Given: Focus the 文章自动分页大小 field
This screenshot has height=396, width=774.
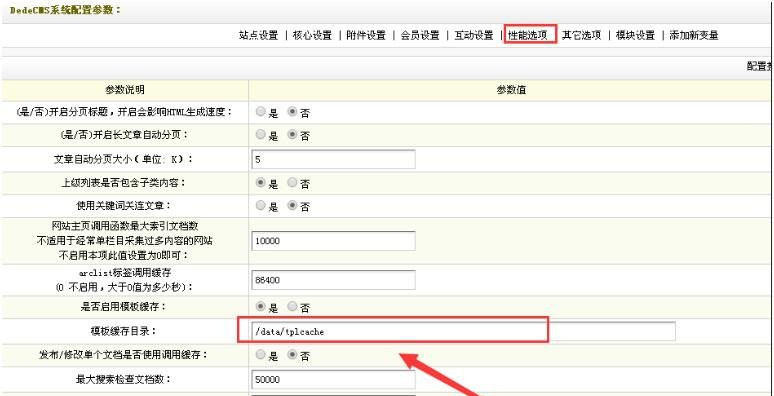Looking at the screenshot, I should point(333,159).
